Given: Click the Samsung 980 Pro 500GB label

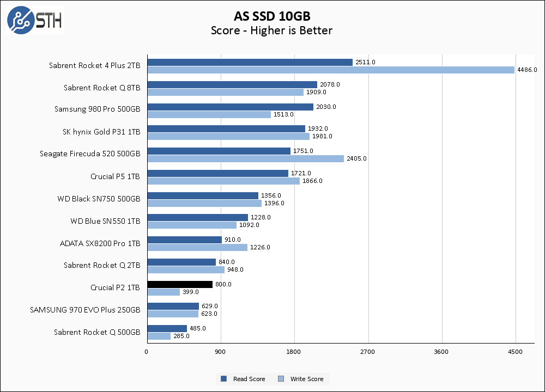Looking at the screenshot, I should pos(98,109).
